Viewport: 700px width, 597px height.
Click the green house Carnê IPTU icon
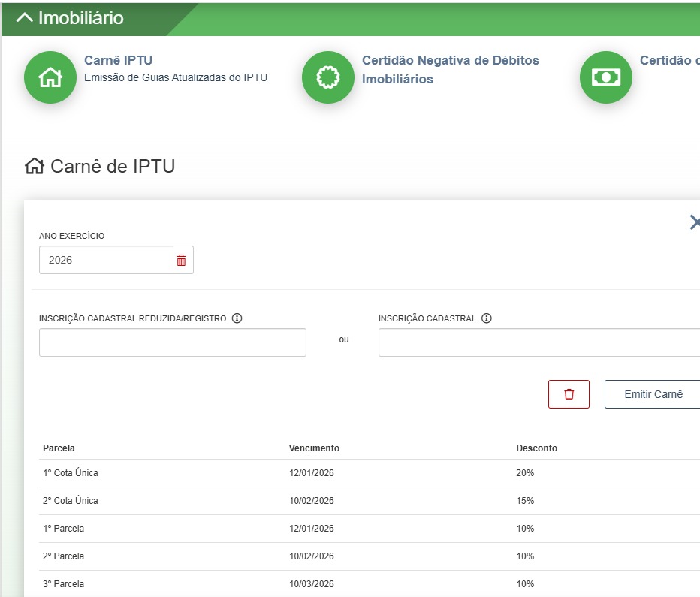[50, 77]
